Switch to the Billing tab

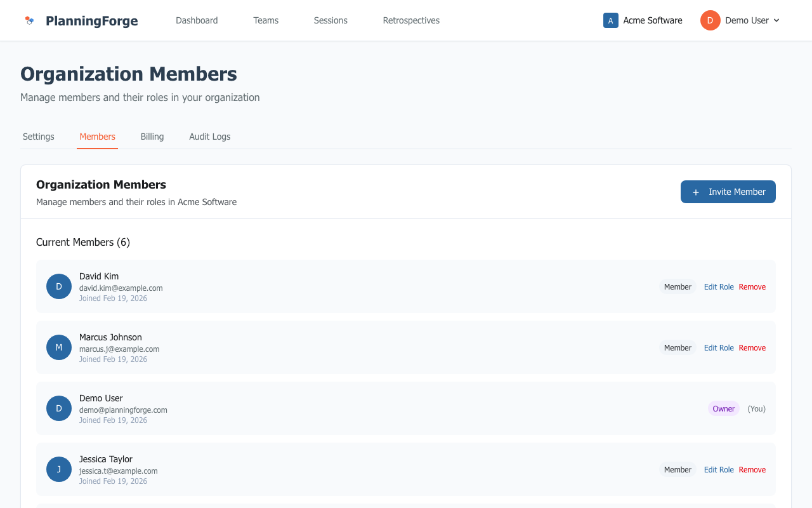[152, 137]
